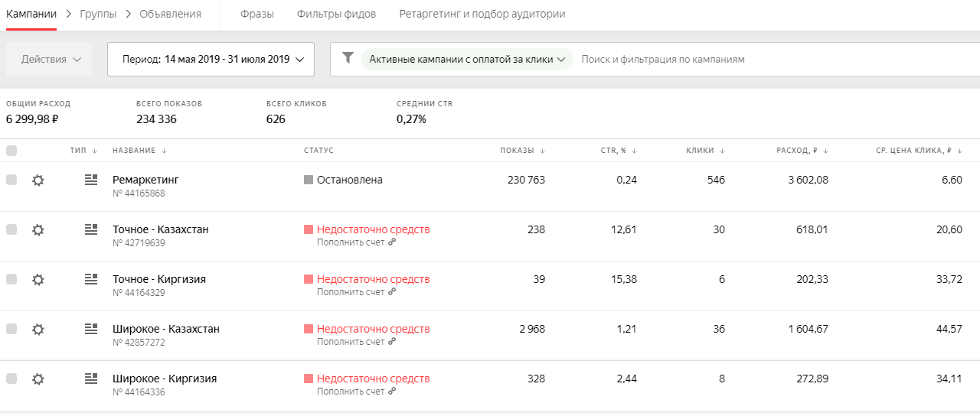Viewport: 980px width, 416px height.
Task: Check the Широкое - Казахстан checkbox
Action: click(x=11, y=329)
